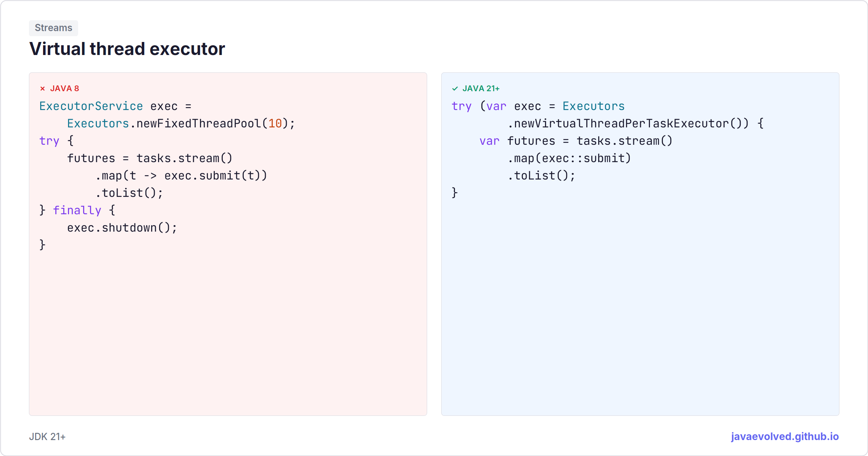Click the JAVA 21+ label

(x=481, y=89)
